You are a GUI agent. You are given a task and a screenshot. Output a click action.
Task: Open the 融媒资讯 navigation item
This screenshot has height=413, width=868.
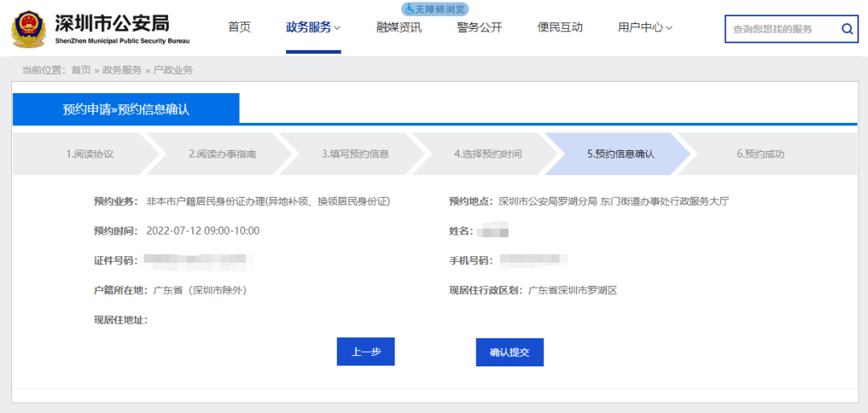pyautogui.click(x=399, y=27)
